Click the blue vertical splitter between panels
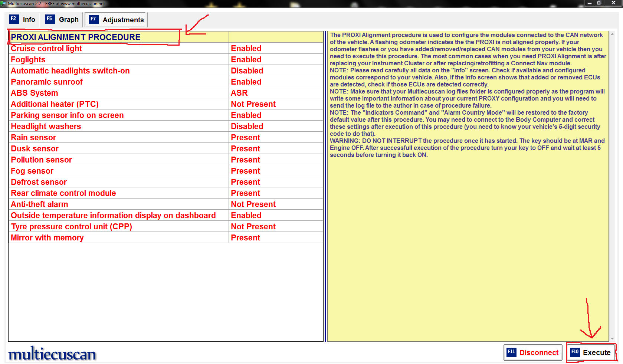 (325, 186)
